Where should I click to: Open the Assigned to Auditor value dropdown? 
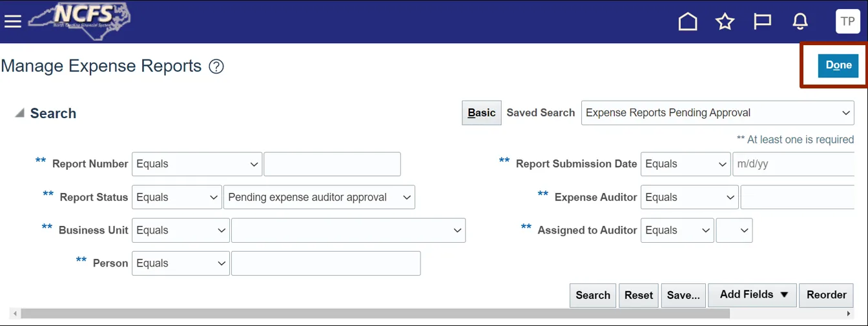coord(734,230)
